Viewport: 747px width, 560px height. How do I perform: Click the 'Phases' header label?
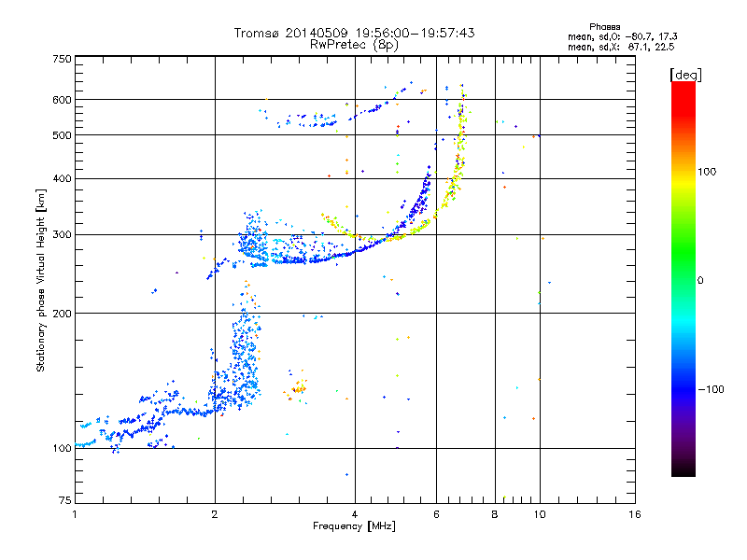[604, 27]
